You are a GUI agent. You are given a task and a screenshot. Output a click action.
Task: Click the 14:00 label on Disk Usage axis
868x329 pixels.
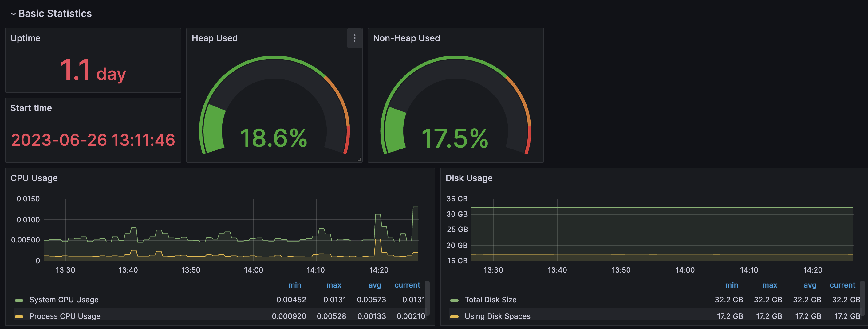[x=685, y=270]
